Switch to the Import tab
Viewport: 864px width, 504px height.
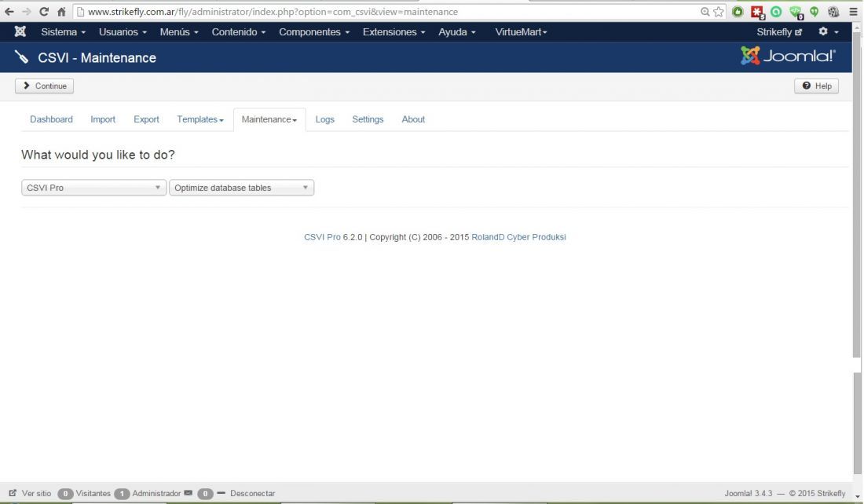(x=103, y=119)
